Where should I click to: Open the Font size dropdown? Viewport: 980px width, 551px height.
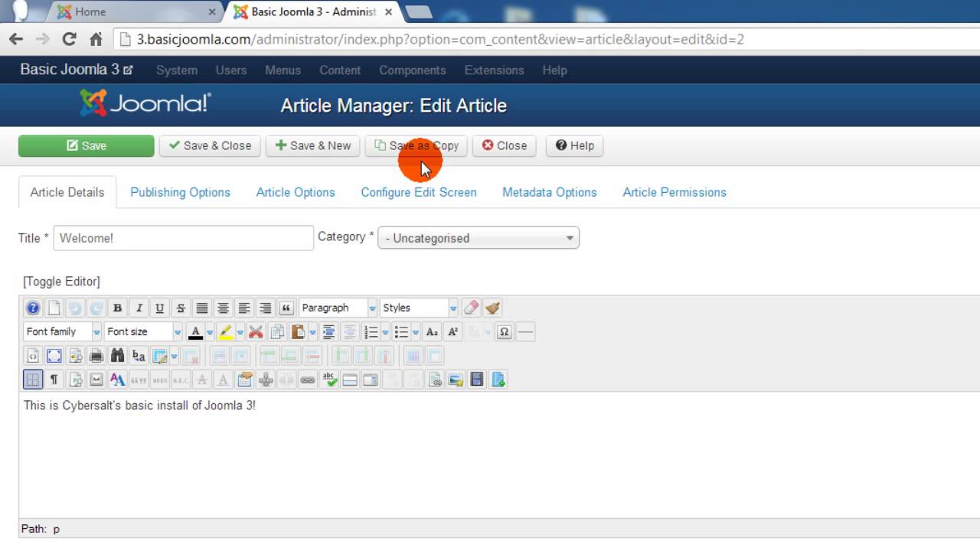(143, 331)
